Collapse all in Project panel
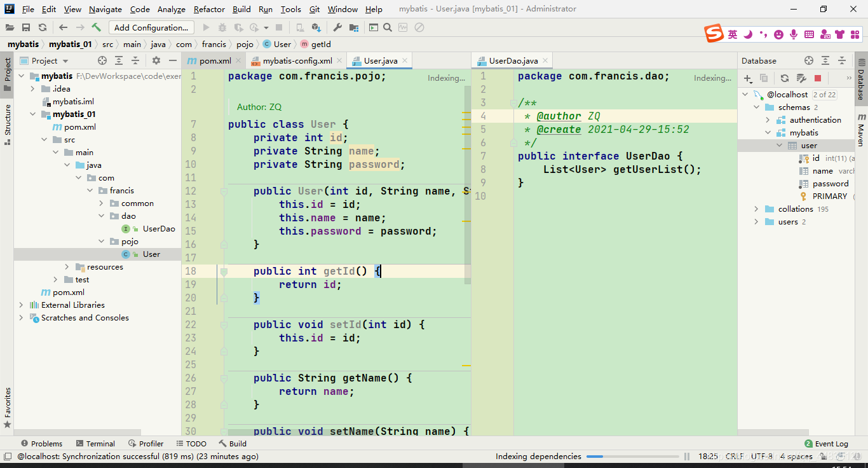Viewport: 868px width, 468px height. [135, 60]
